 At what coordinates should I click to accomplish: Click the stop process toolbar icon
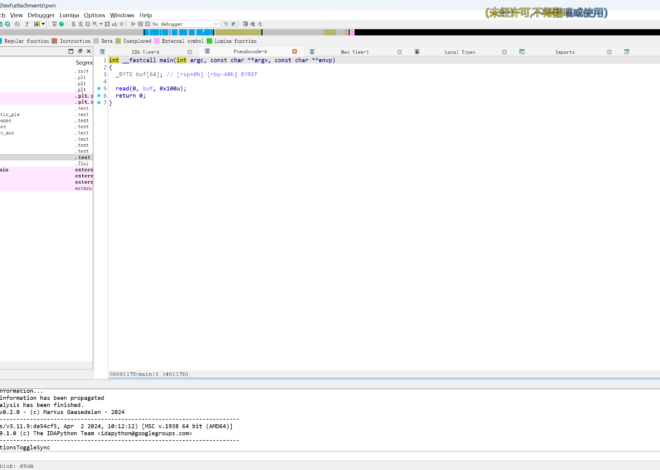147,24
